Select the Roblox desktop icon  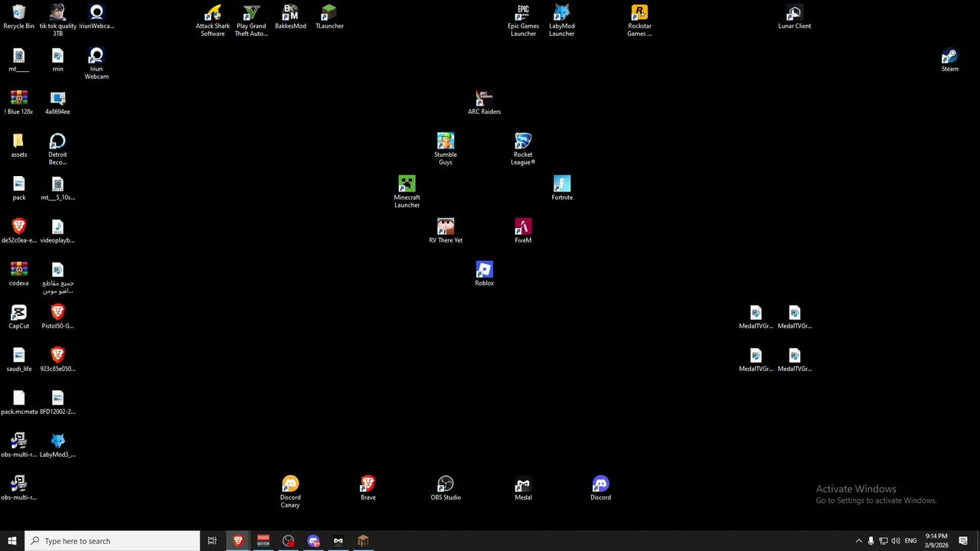point(484,274)
